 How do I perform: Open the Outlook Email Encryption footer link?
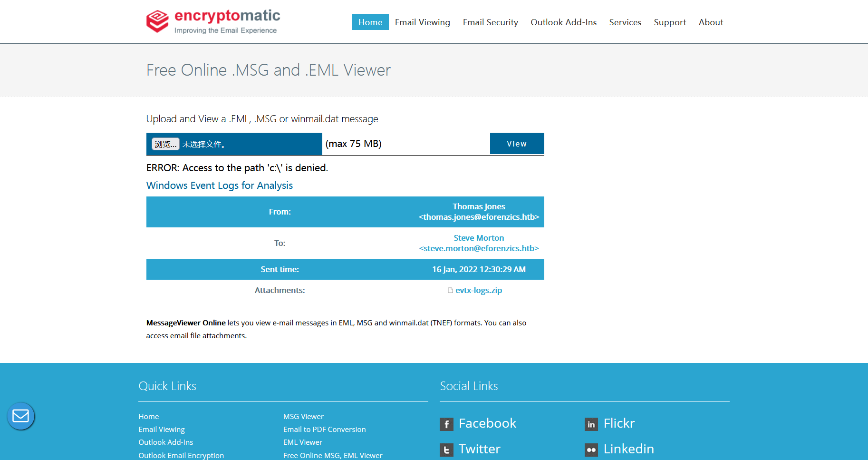tap(181, 455)
